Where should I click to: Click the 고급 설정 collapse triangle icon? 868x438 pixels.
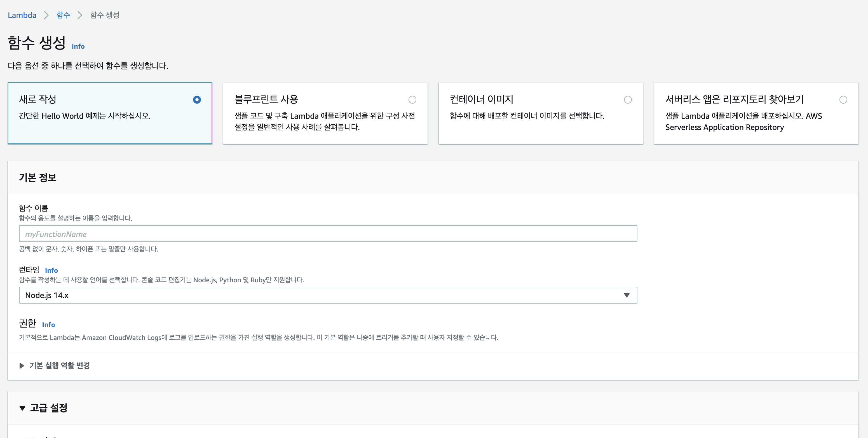[x=22, y=408]
